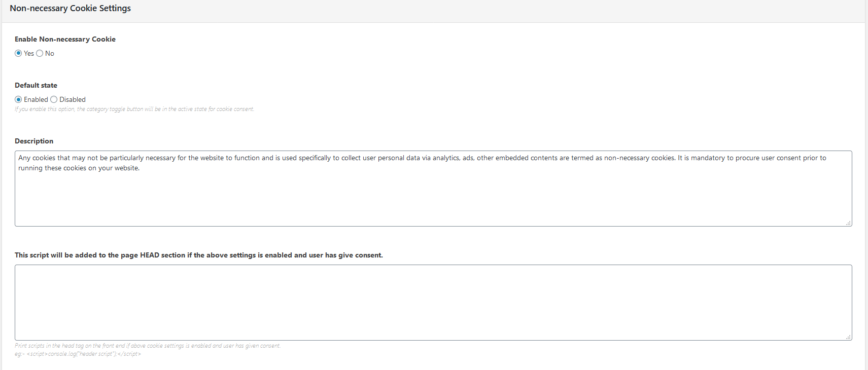Click the console.log header script example text
This screenshot has height=370, width=868.
(78, 354)
